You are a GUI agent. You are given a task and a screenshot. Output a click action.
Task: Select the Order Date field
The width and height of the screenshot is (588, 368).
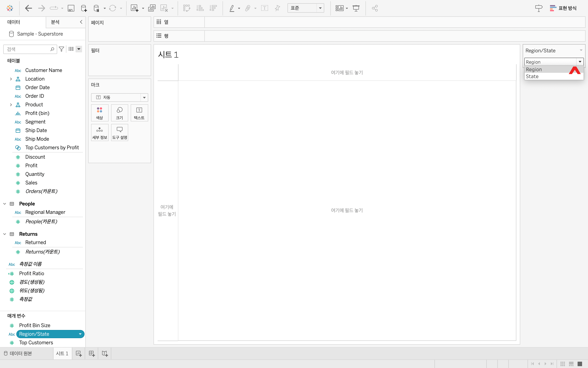pos(37,87)
